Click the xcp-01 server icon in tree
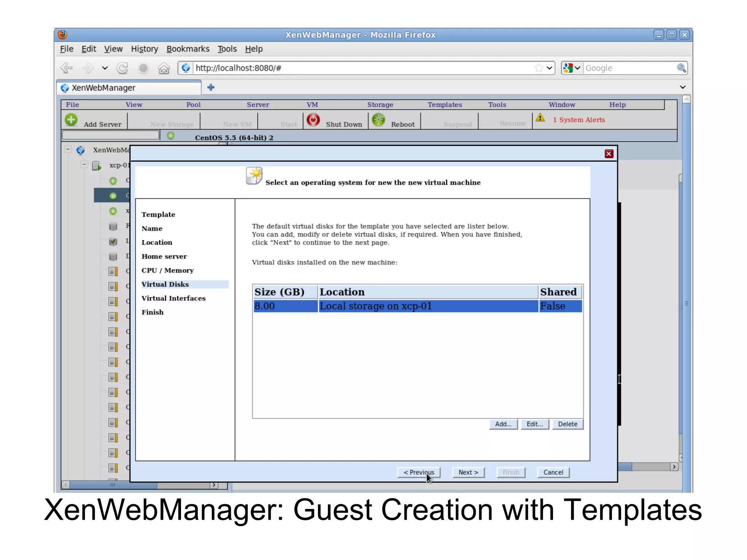The height and width of the screenshot is (560, 747). [x=96, y=166]
